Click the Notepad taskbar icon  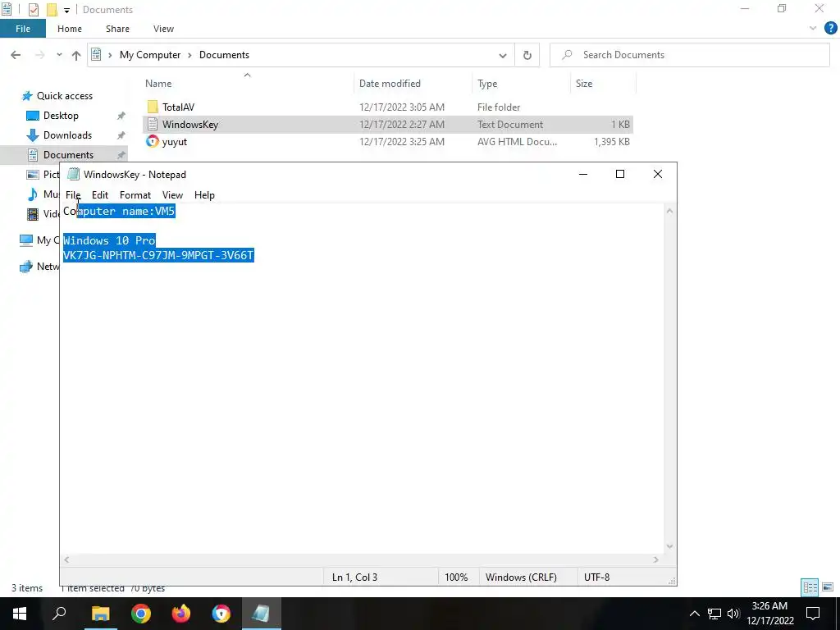pyautogui.click(x=262, y=614)
